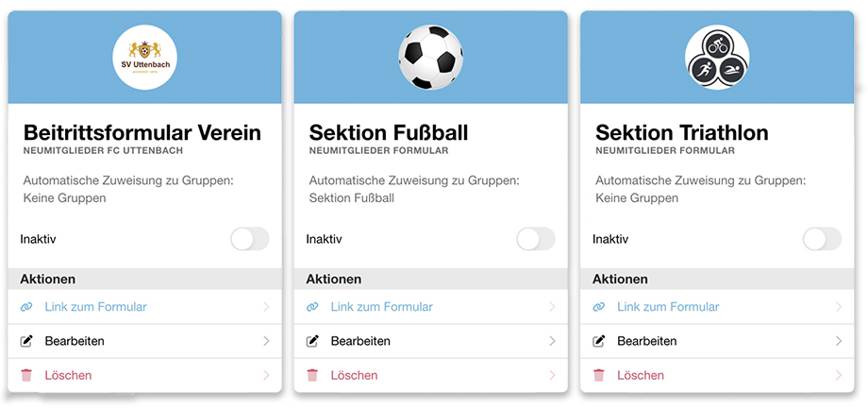The height and width of the screenshot is (409, 868).
Task: Click chevron next to Bearbeiten in Beitrittsformular Verein
Action: (267, 341)
